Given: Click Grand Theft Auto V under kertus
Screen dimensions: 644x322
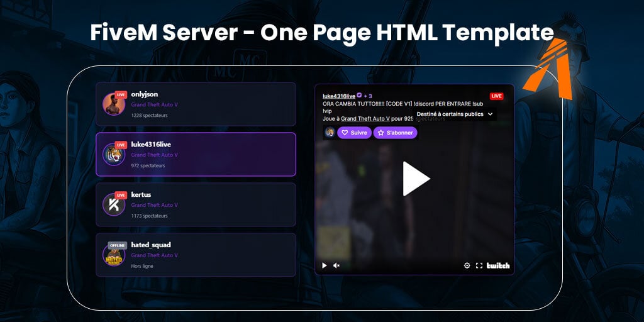Looking at the screenshot, I should 155,205.
